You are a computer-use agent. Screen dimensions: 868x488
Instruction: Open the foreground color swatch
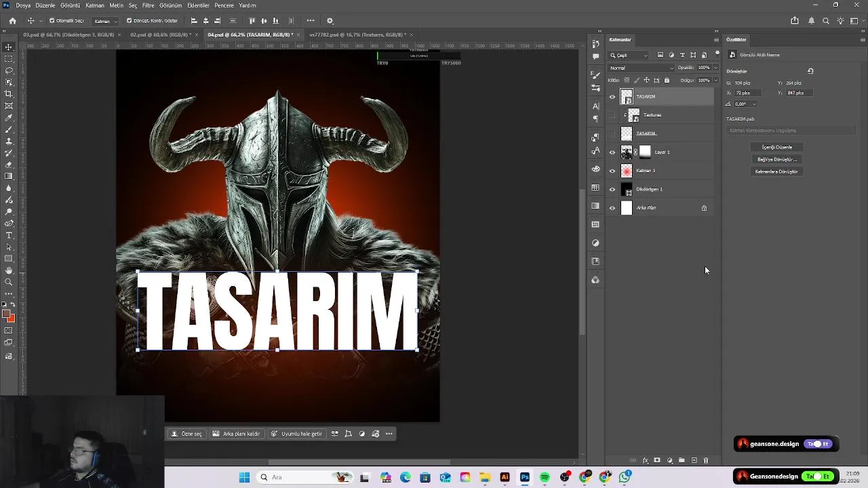(x=6, y=314)
